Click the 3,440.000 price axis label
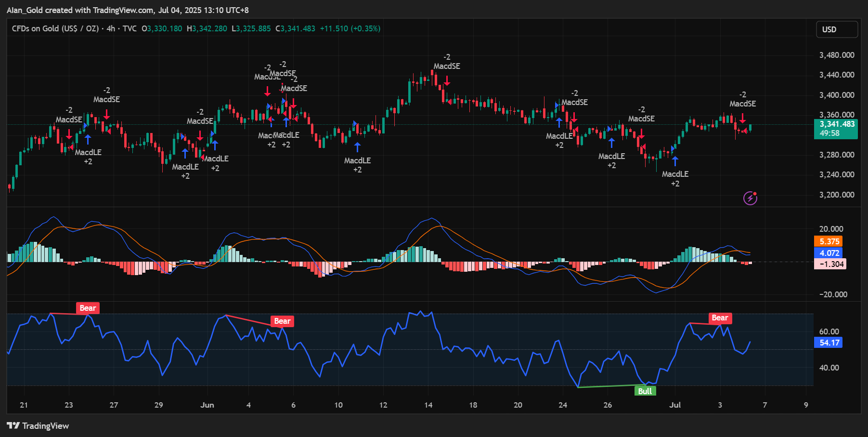This screenshot has width=868, height=437. pos(837,75)
